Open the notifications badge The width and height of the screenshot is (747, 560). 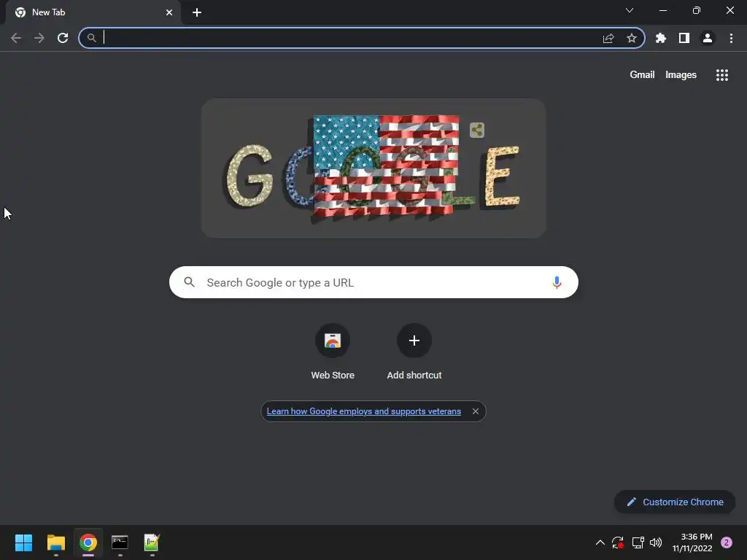727,542
